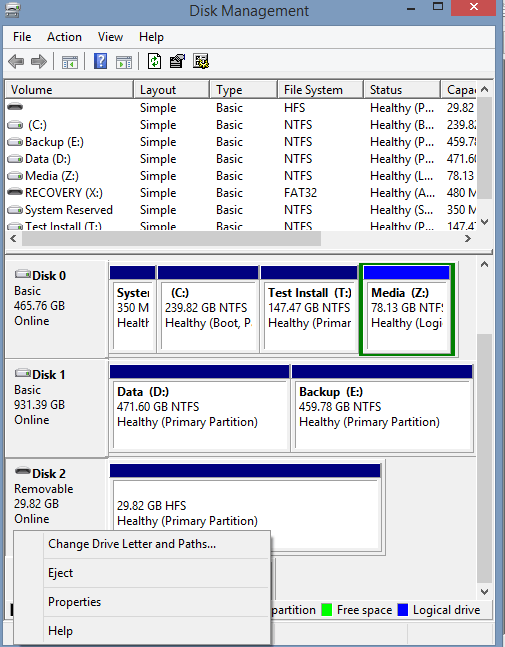Click volume list horizontal scroll right arrow

coord(468,238)
